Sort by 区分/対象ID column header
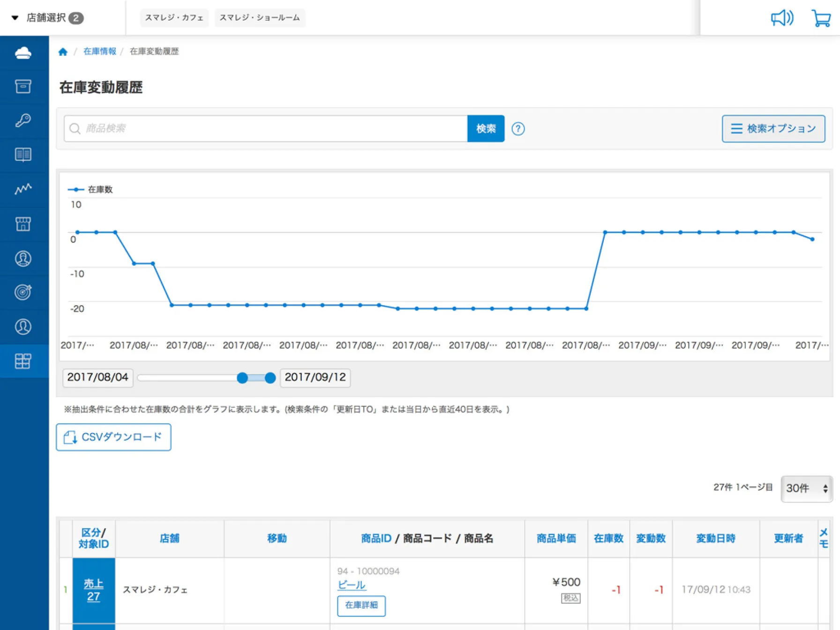 [93, 538]
